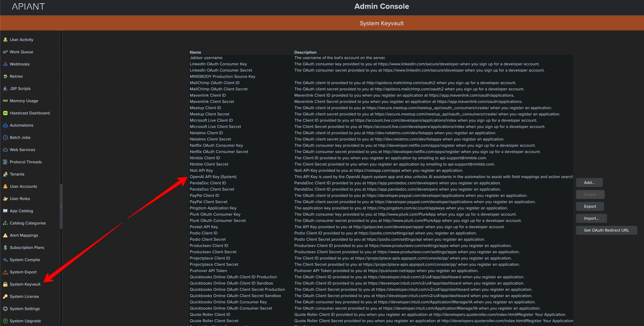Select Plurk OAuth Consumer Secret row
Viewport: 644px width, 326px height.
pos(381,221)
